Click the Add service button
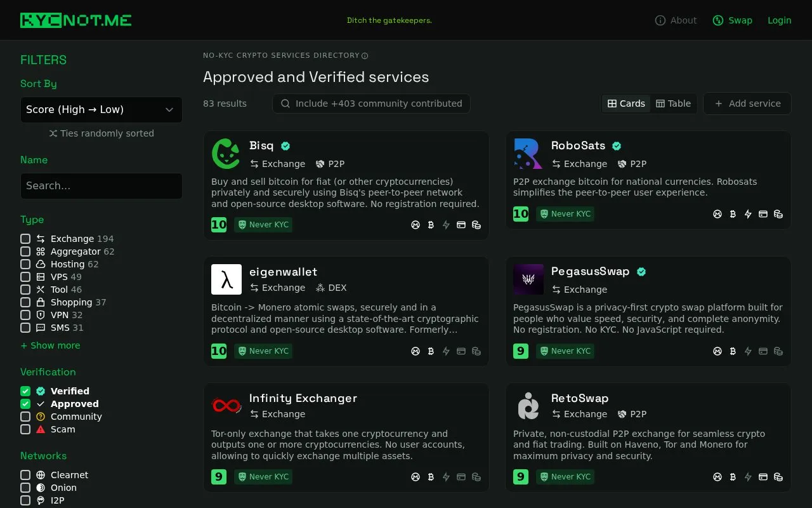The width and height of the screenshot is (812, 508). click(x=747, y=104)
